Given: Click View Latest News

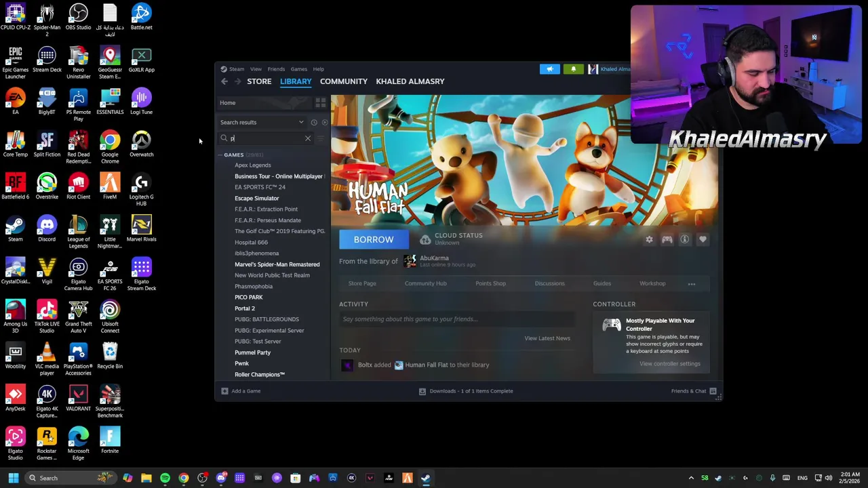Looking at the screenshot, I should pos(547,338).
